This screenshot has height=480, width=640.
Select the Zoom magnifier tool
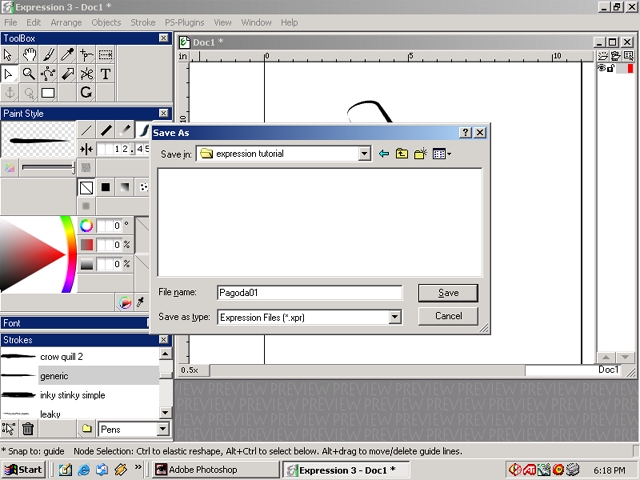29,74
